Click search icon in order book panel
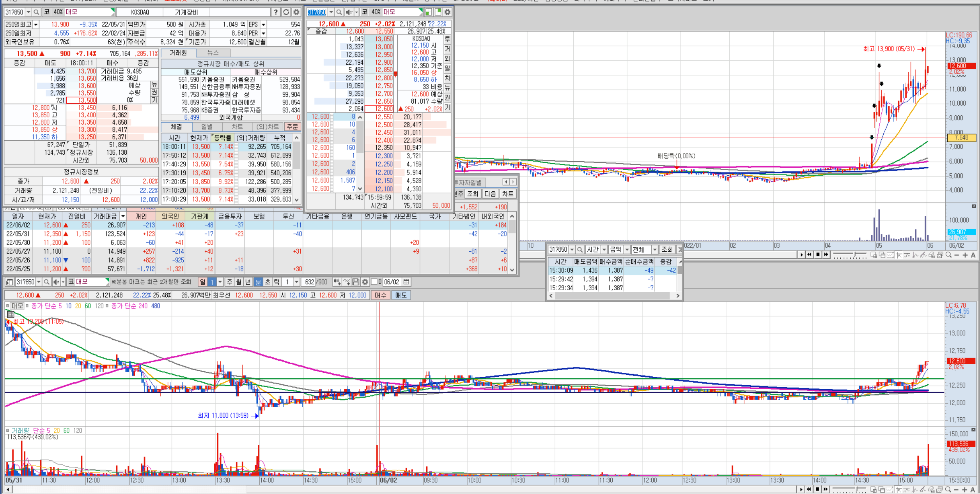 pos(339,12)
